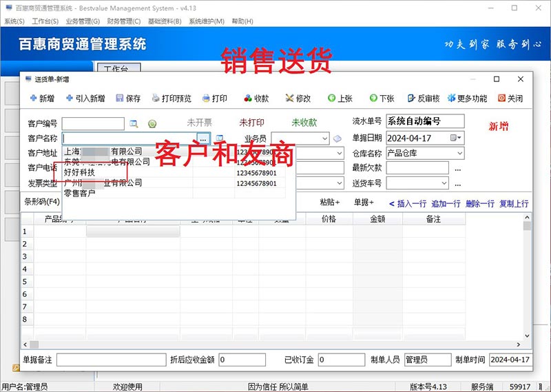Select the 广州 company in customer list

[x=103, y=183]
